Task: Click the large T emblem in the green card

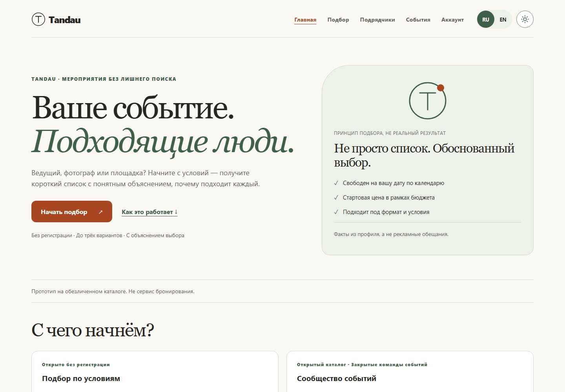Action: [x=428, y=101]
